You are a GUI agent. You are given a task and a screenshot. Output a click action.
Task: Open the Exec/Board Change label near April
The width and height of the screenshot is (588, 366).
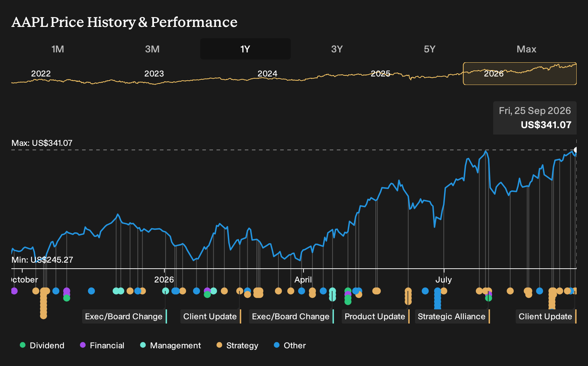click(291, 316)
